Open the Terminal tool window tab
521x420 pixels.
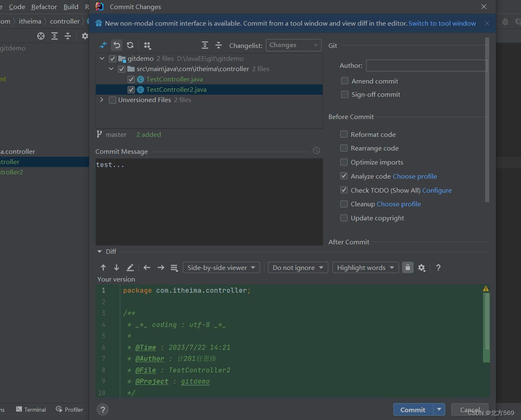coord(31,409)
